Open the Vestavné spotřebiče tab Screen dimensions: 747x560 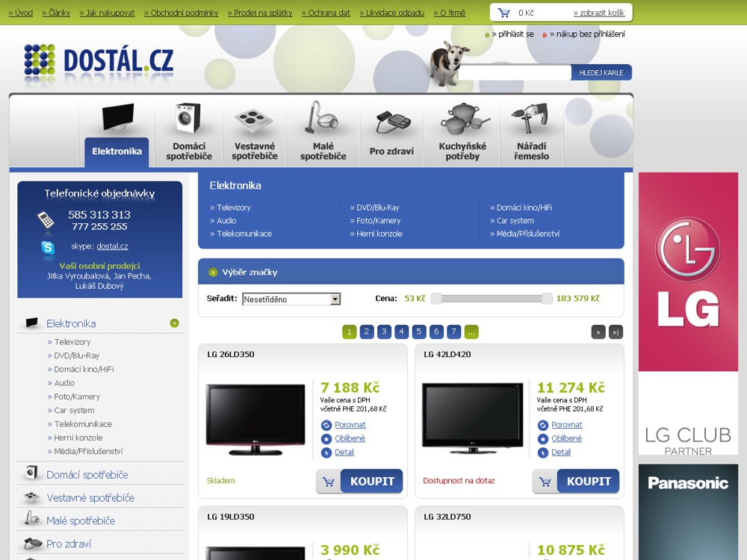(255, 152)
